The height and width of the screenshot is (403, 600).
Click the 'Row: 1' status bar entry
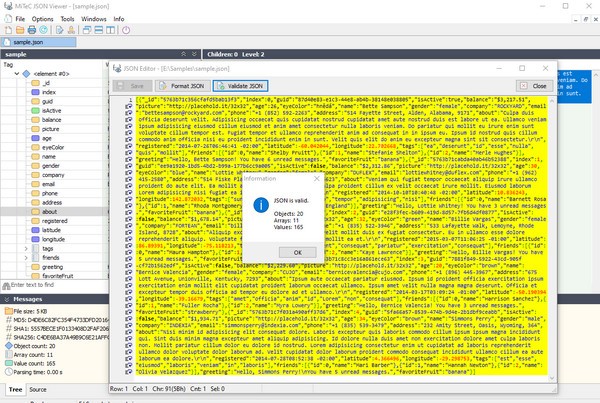119,389
